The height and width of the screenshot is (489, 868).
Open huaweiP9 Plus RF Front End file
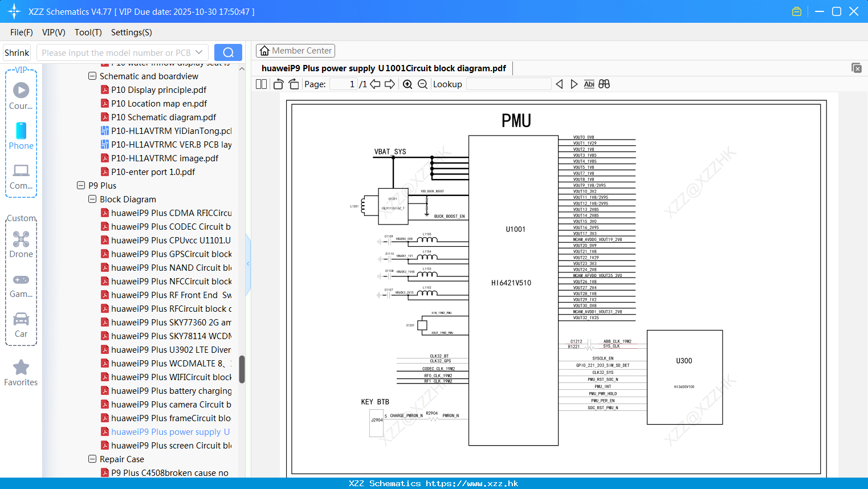point(166,295)
